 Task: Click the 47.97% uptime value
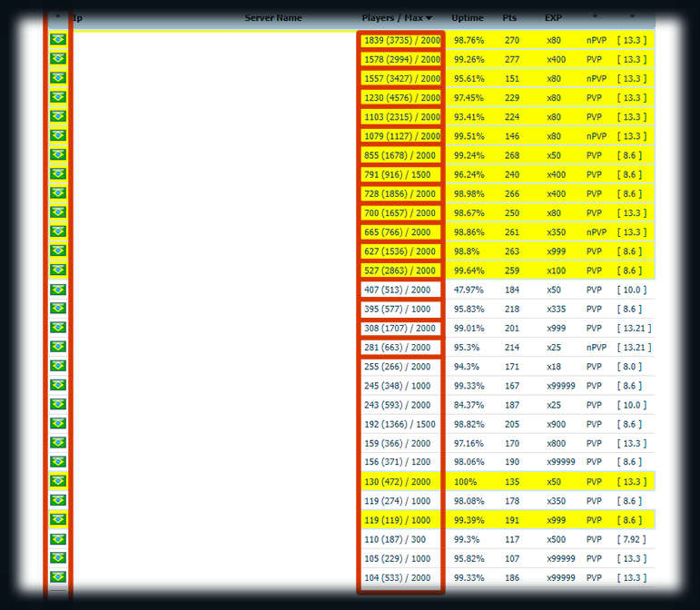pos(468,290)
